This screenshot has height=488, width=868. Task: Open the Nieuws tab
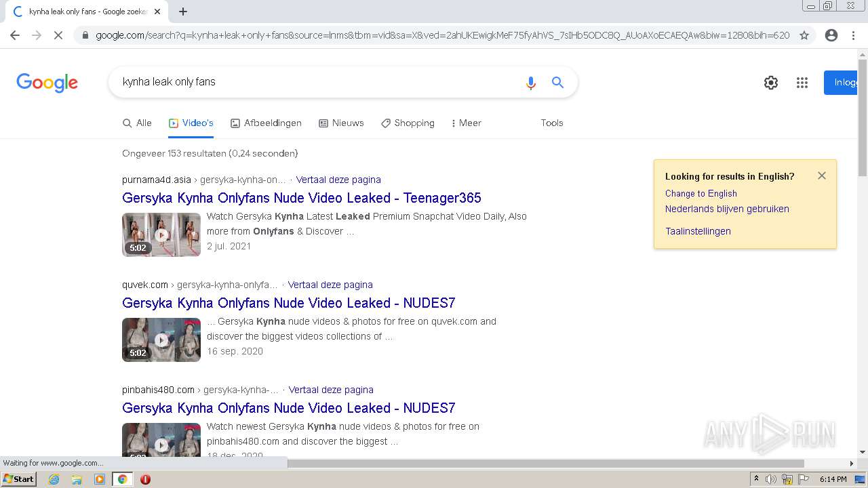tap(341, 123)
